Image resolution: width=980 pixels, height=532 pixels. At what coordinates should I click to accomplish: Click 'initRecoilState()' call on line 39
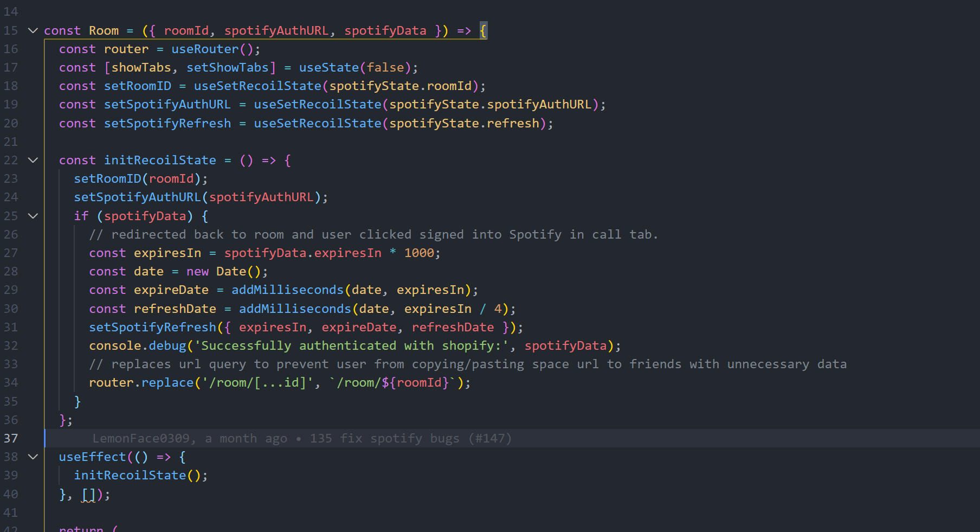138,475
